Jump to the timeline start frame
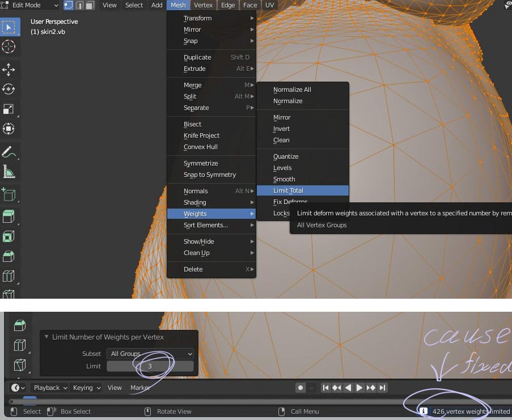The width and height of the screenshot is (512, 420). click(325, 388)
